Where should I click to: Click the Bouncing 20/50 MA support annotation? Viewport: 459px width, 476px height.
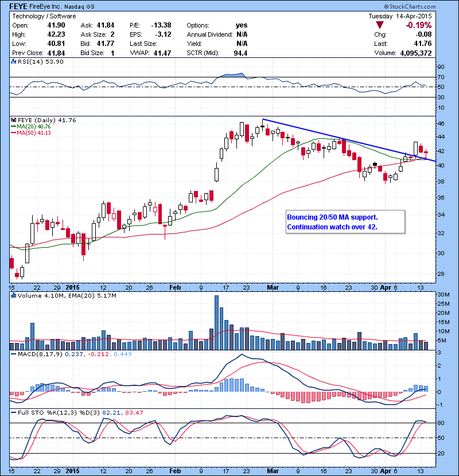332,217
